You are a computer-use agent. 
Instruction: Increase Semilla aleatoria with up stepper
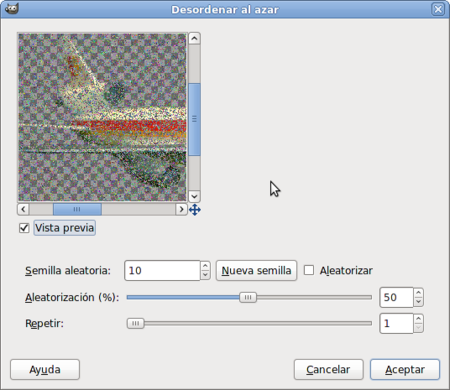pyautogui.click(x=205, y=266)
